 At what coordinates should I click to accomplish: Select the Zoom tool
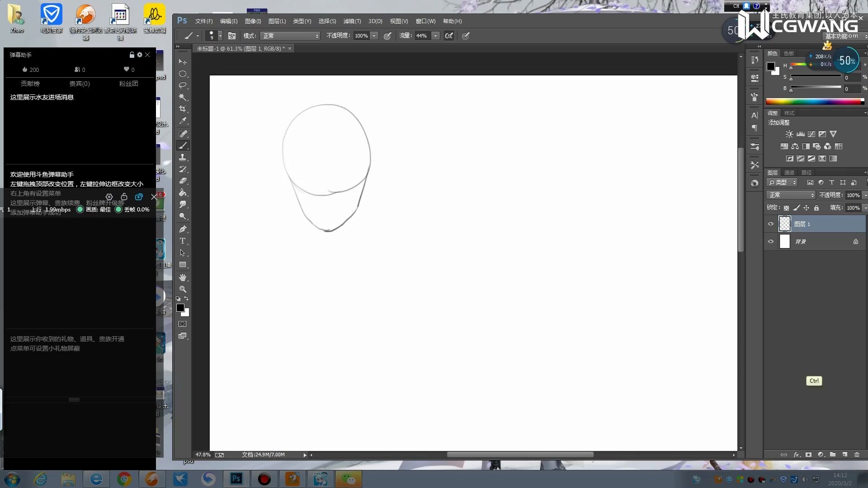point(183,289)
